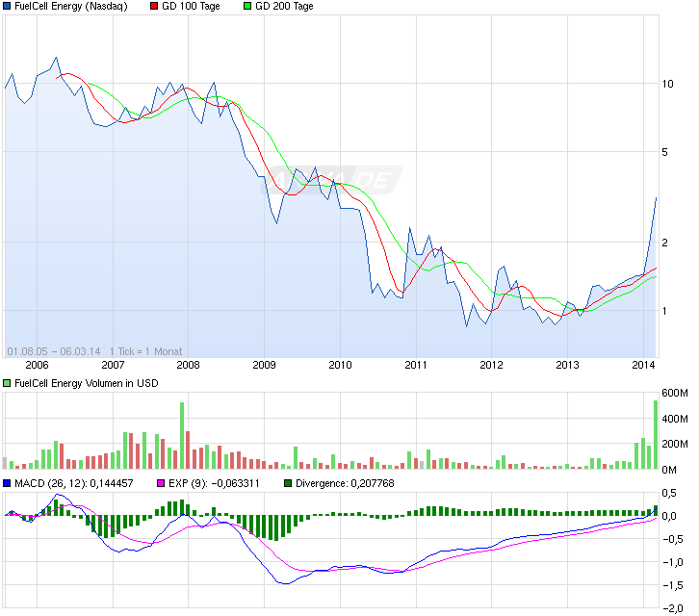This screenshot has height=616, width=699.
Task: Click the 'FuelCell Energy (Nasdaq)' legend label
Action: pyautogui.click(x=71, y=6)
